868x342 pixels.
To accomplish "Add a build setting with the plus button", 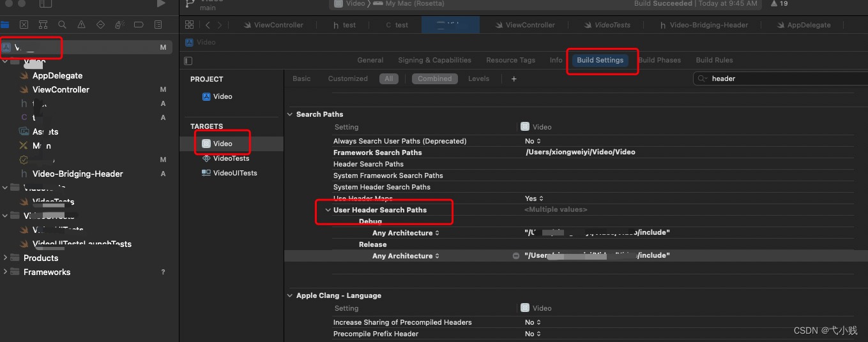I will pyautogui.click(x=514, y=78).
